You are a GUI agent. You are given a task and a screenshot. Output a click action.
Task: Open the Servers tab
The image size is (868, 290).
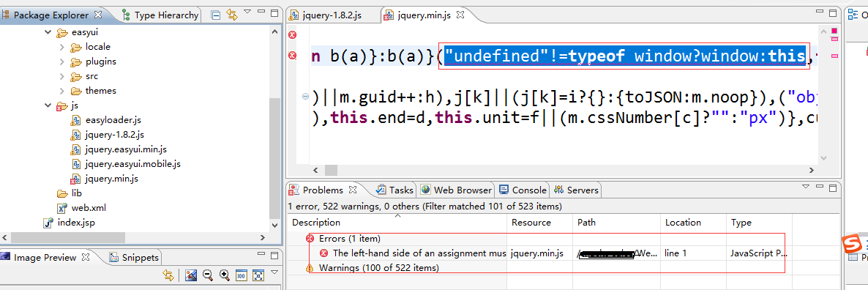click(576, 190)
